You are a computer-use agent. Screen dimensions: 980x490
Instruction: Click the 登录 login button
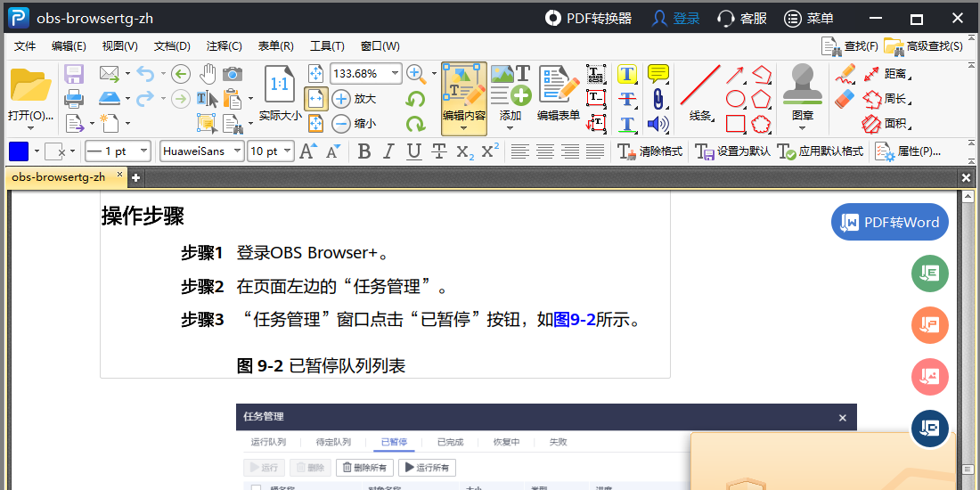[675, 18]
